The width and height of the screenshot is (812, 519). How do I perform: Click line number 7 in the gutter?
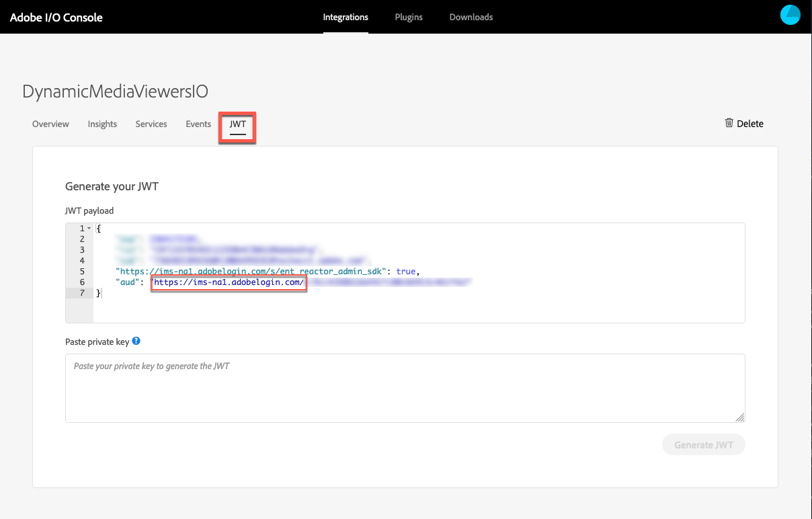point(82,293)
